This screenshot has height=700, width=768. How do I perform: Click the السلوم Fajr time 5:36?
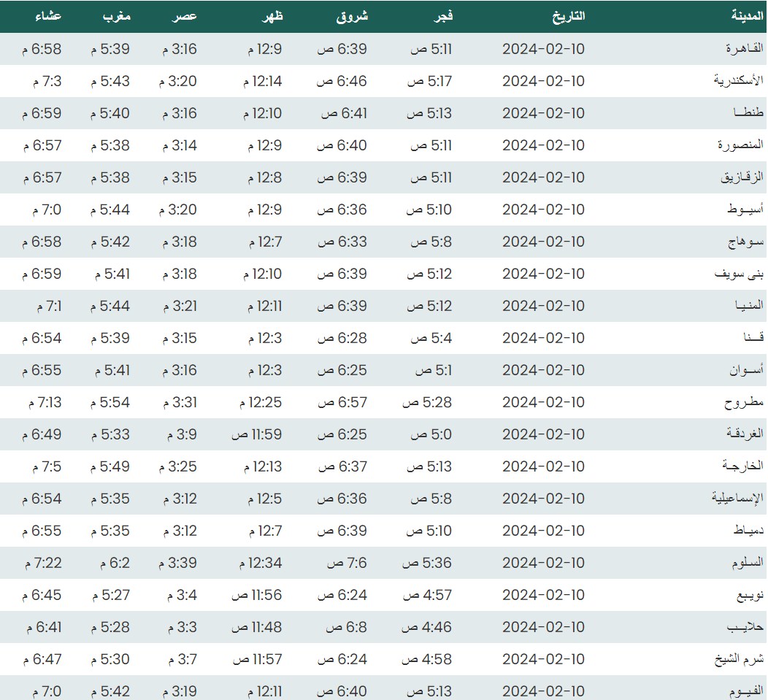point(429,563)
